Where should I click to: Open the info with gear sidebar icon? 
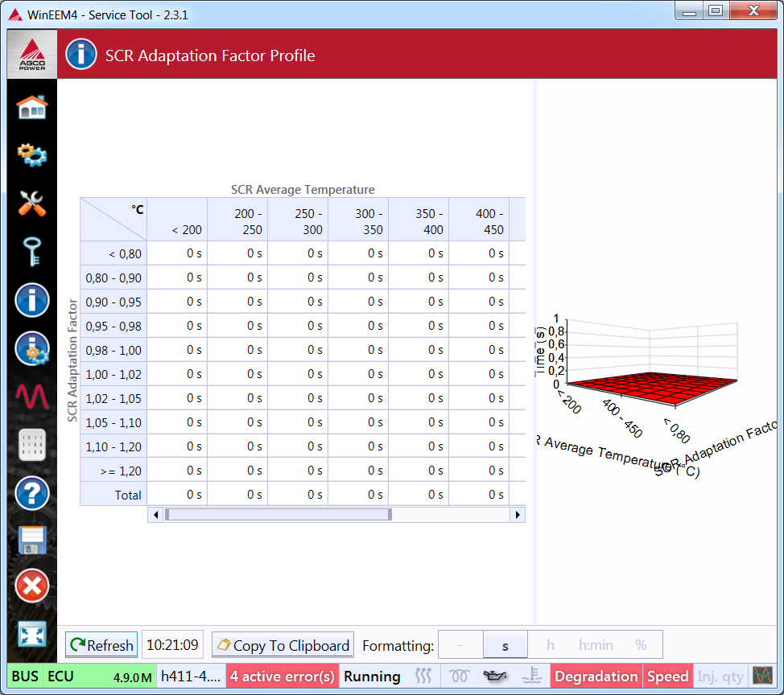pos(32,348)
